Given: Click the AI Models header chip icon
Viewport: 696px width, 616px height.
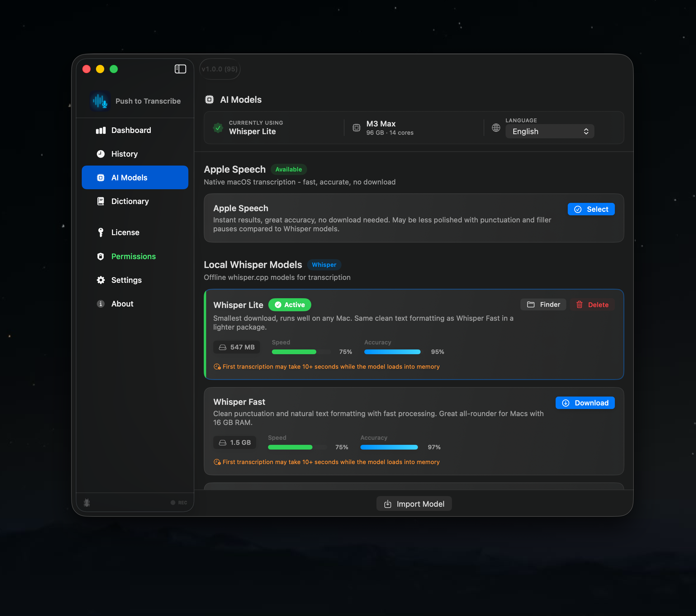Looking at the screenshot, I should coord(209,100).
